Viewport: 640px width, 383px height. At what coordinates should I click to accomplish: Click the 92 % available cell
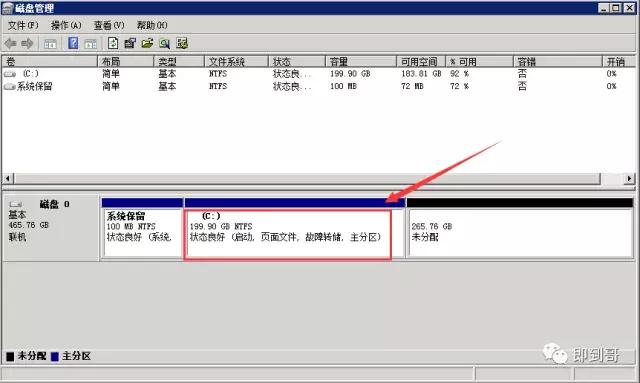459,74
